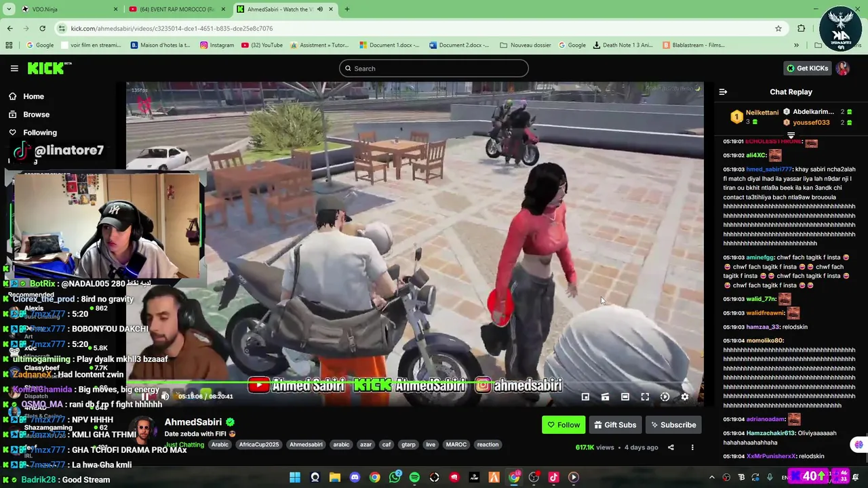This screenshot has width=868, height=488.
Task: Open video player settings gear
Action: [685, 397]
